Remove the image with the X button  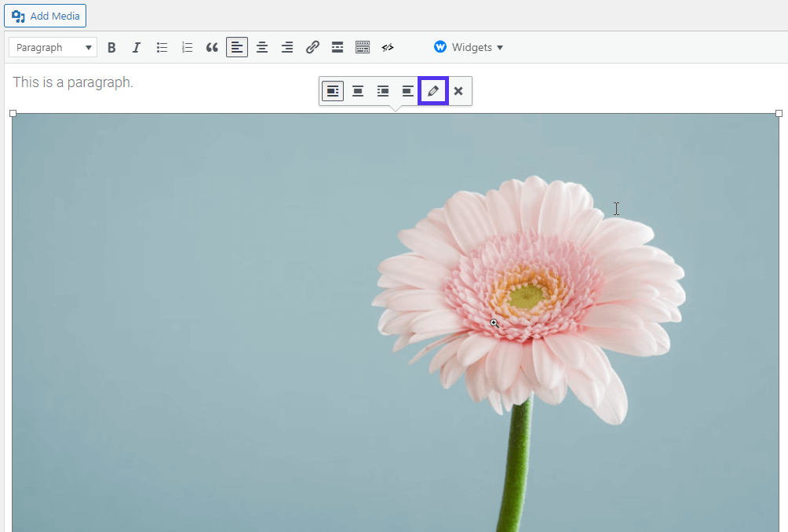tap(458, 91)
